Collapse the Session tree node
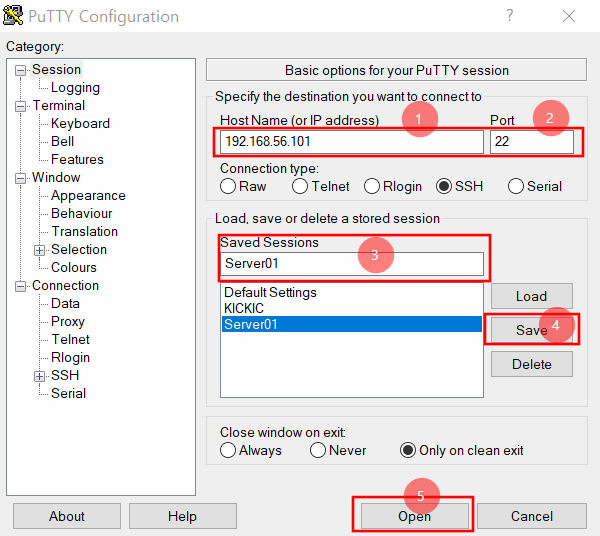Viewport: 600px width, 536px height. [20, 70]
